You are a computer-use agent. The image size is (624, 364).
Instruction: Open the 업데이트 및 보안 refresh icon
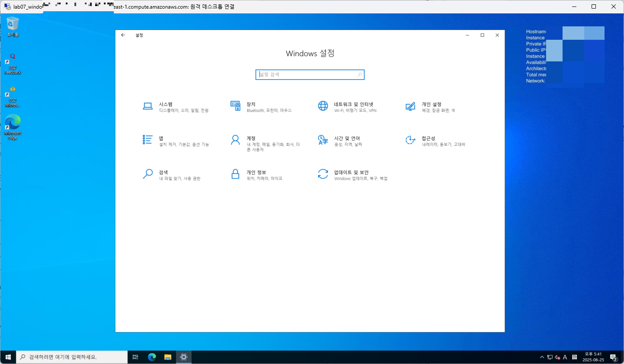pyautogui.click(x=323, y=174)
